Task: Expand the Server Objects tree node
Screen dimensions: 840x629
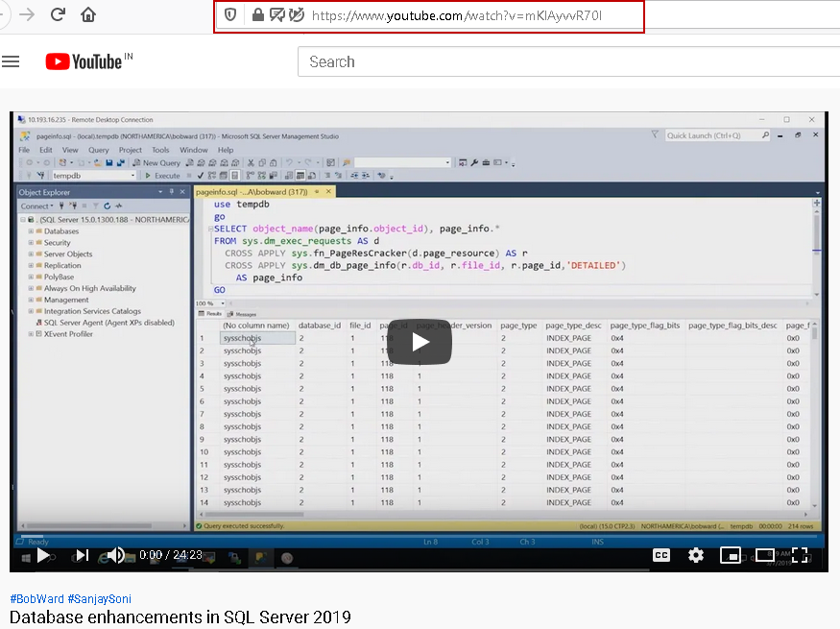Action: coord(31,254)
